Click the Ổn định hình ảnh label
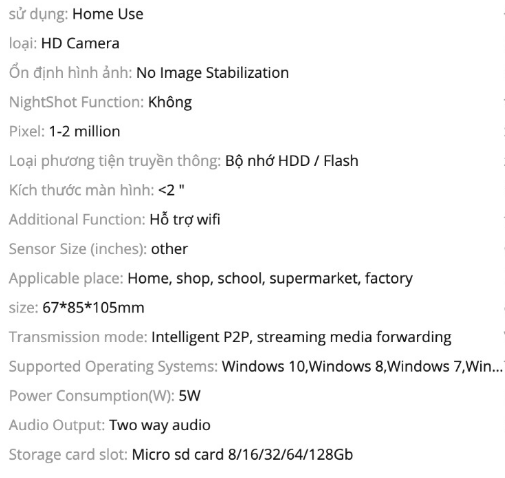Viewport: 505px width, 478px height. [71, 73]
